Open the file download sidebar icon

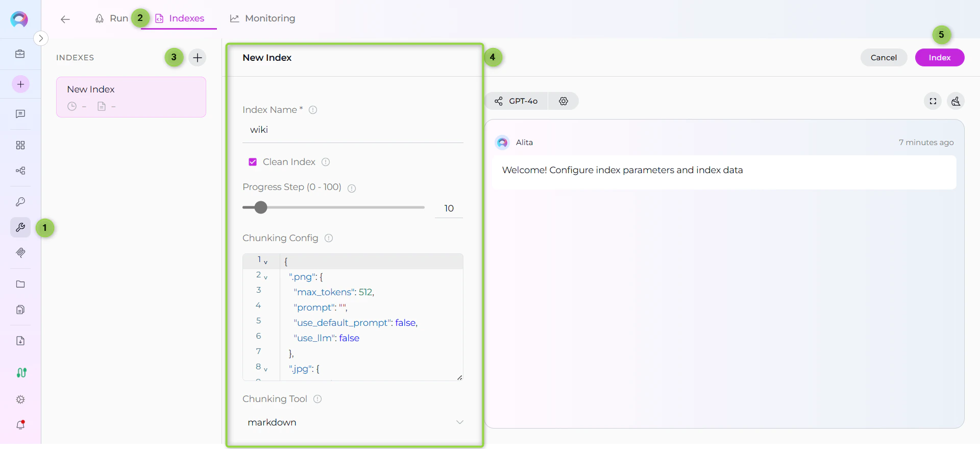tap(20, 341)
